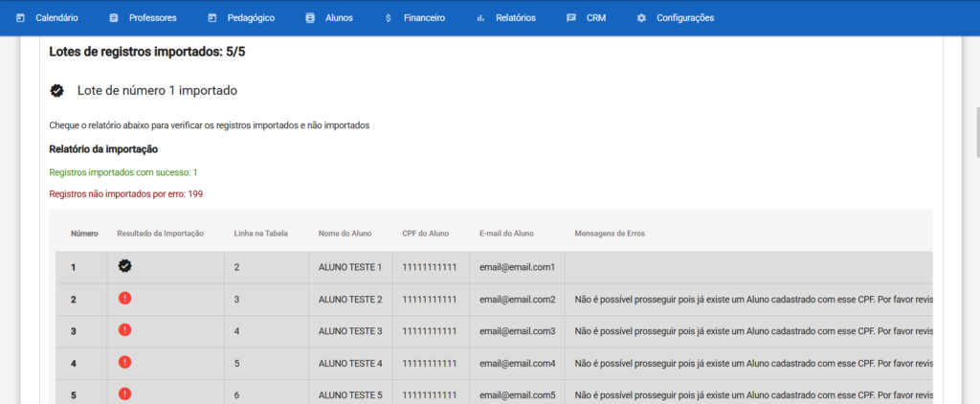Click the calendar icon in the navbar
The height and width of the screenshot is (404, 980).
(19, 18)
